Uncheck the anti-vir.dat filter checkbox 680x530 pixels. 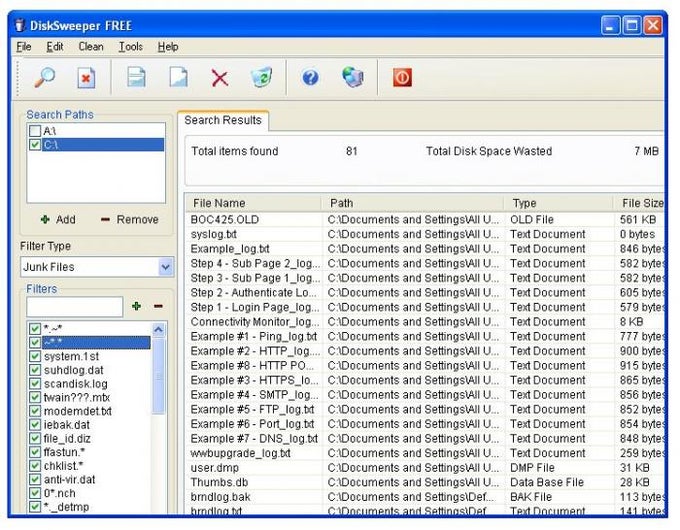(35, 479)
